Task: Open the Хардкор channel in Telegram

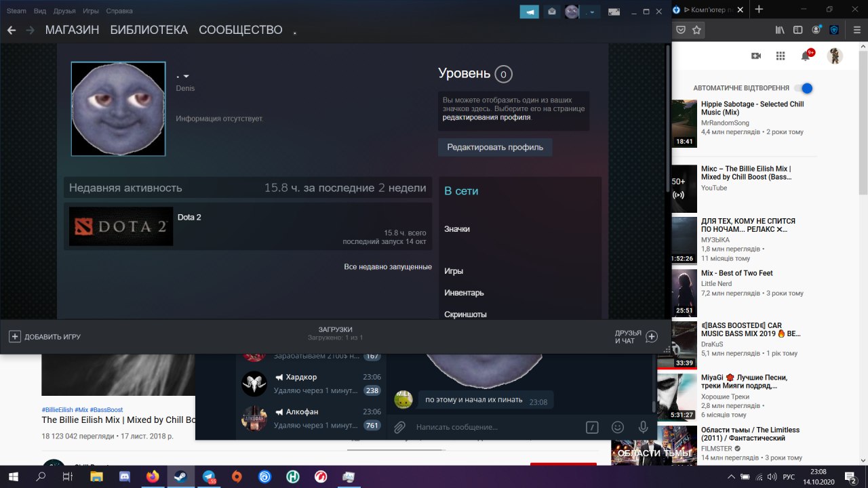Action: point(311,384)
